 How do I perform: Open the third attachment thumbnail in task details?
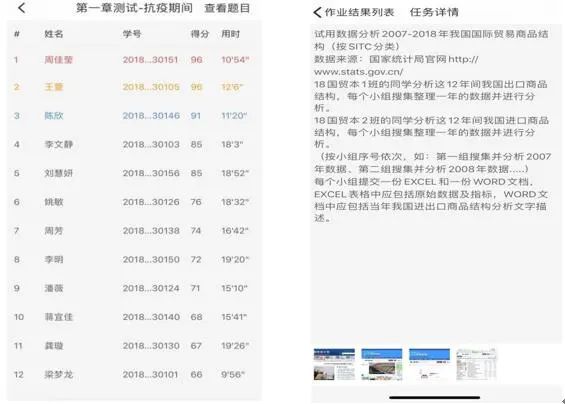[x=429, y=364]
